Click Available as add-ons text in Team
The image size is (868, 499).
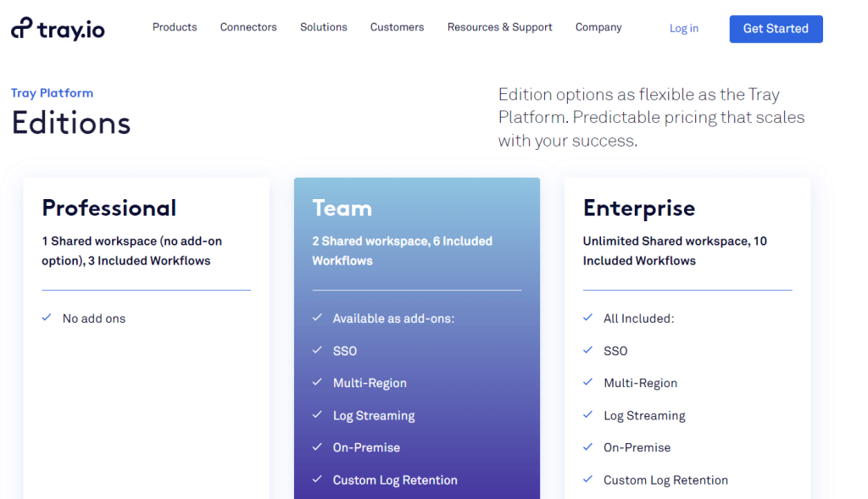[x=393, y=319]
